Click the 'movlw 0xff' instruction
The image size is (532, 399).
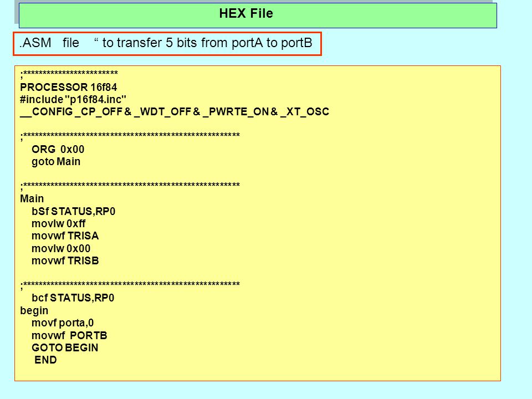(58, 223)
